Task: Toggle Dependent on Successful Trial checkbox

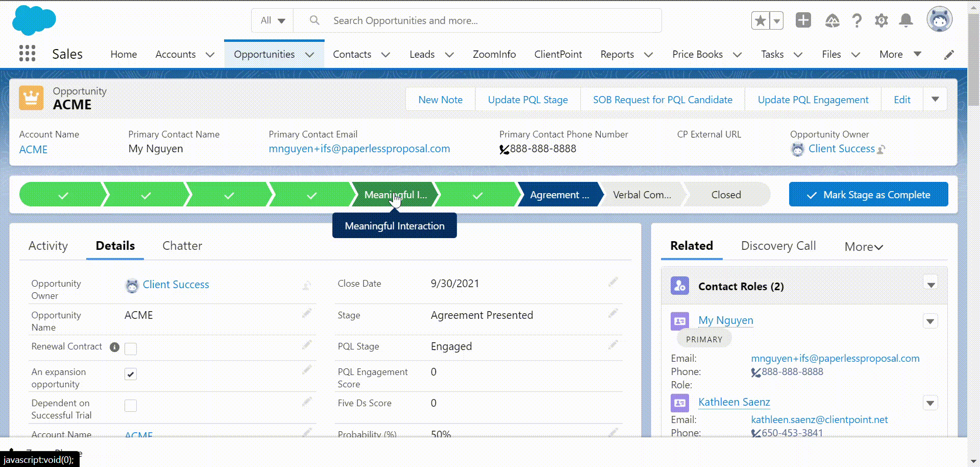Action: click(x=131, y=406)
